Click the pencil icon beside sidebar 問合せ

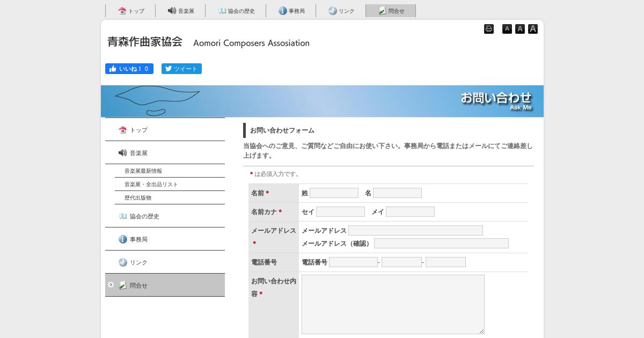coord(123,285)
